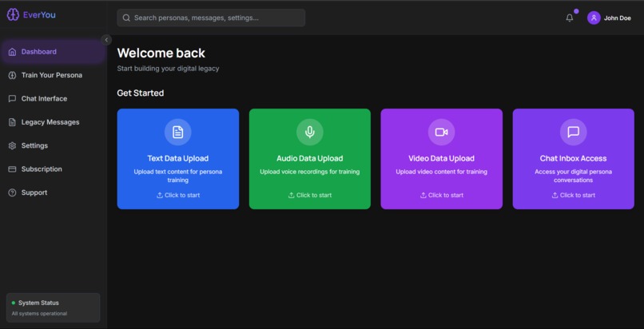Viewport: 644px width, 329px height.
Task: Click the Audio Data Upload card title
Action: pyautogui.click(x=310, y=158)
